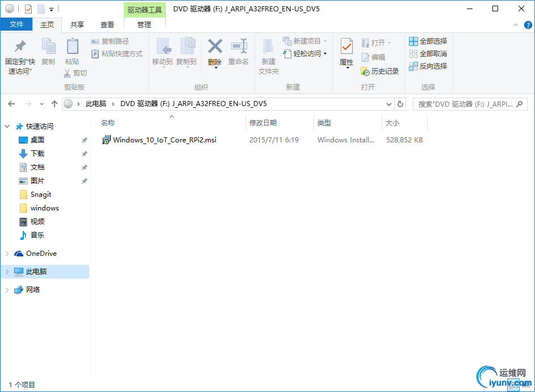This screenshot has height=392, width=535.
Task: Click the search magnifier icon
Action: pos(520,104)
